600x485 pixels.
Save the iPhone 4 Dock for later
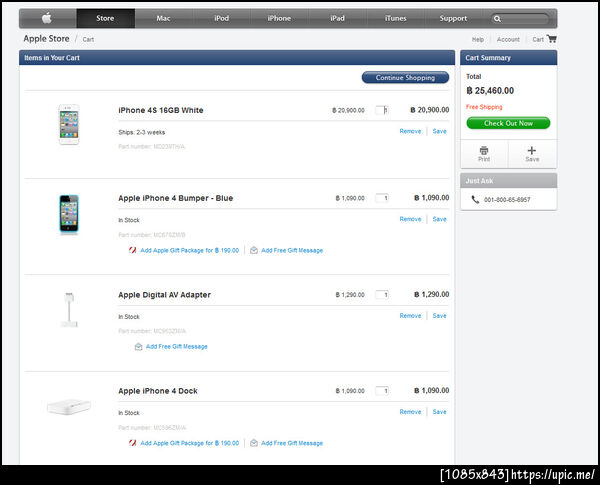pyautogui.click(x=439, y=412)
